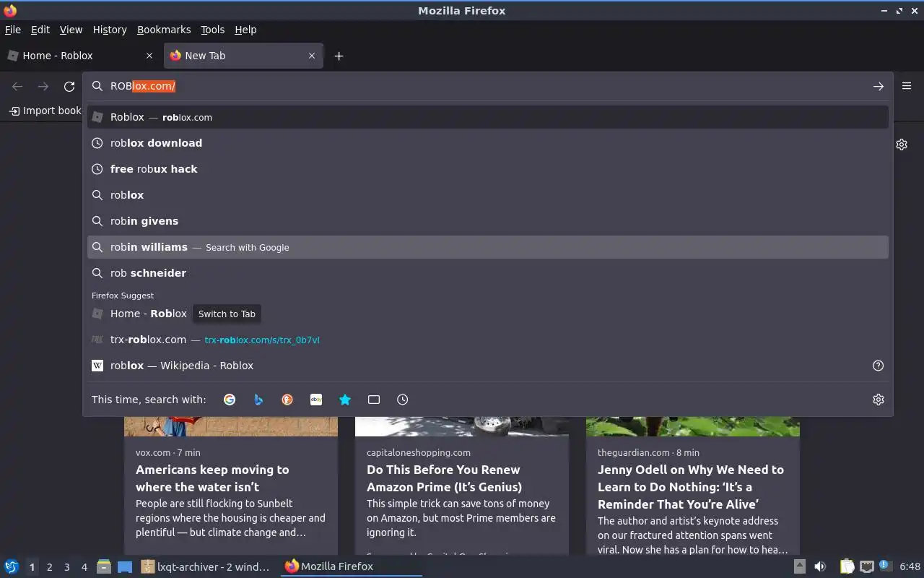Click Switch to Tab for Home - Roblox
The width and height of the screenshot is (924, 578).
(227, 314)
